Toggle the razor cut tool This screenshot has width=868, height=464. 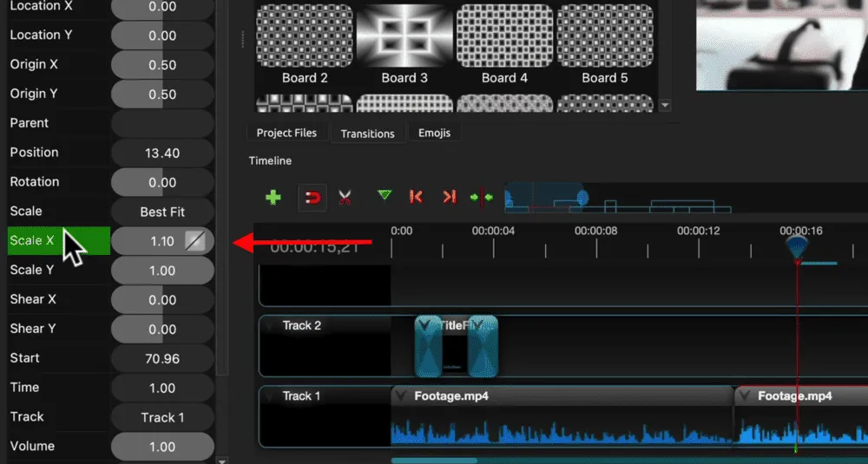click(x=345, y=197)
